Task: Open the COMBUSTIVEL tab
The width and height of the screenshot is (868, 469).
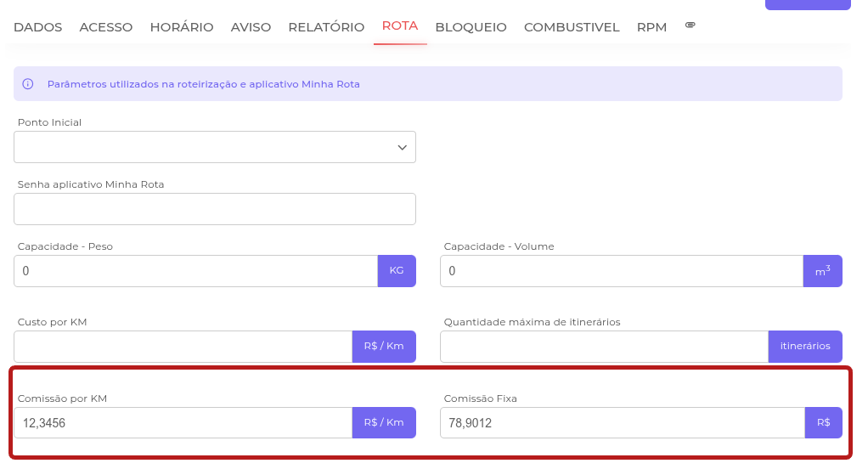Action: (572, 27)
